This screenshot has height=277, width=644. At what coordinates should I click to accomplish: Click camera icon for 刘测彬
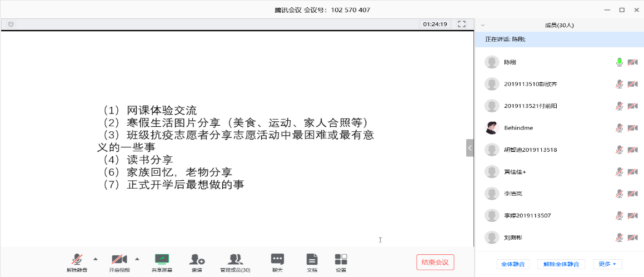[x=633, y=237]
